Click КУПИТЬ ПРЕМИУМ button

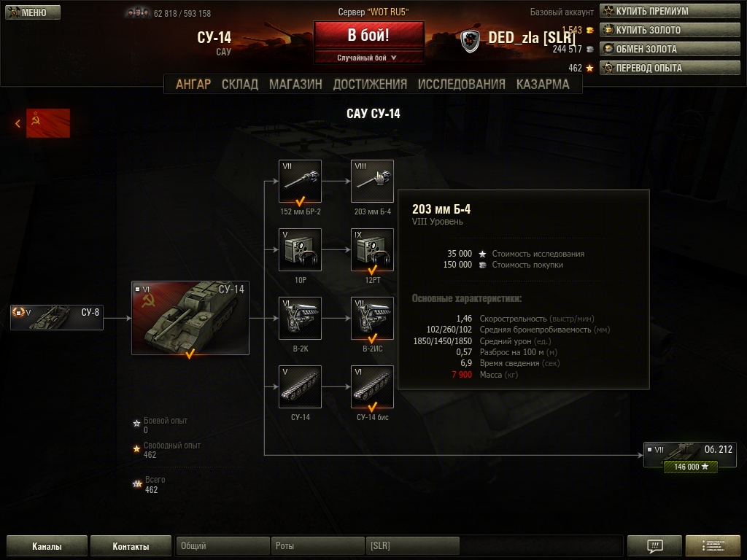pos(670,10)
